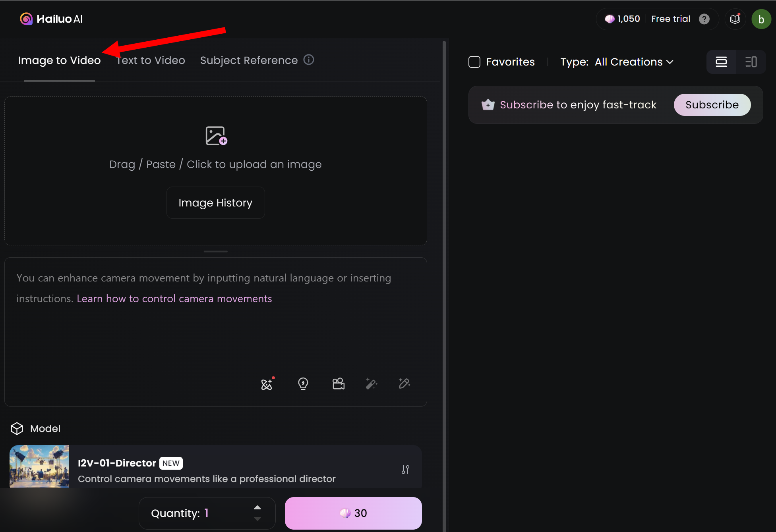Switch to side panel layout view

751,62
